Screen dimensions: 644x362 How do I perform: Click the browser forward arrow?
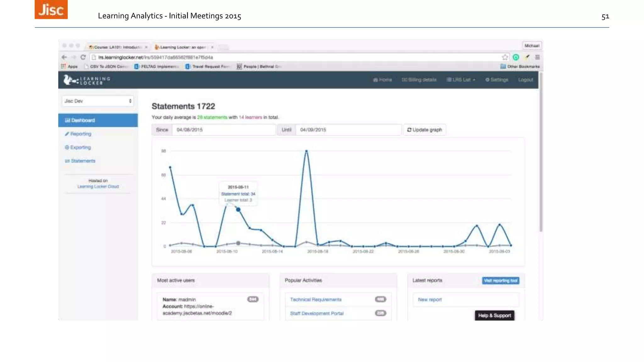click(x=74, y=57)
